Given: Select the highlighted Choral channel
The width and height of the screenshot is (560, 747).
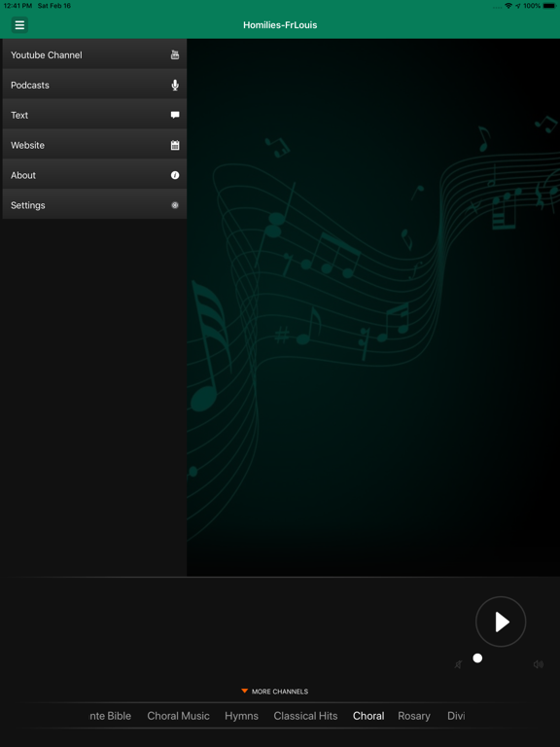Looking at the screenshot, I should point(368,716).
